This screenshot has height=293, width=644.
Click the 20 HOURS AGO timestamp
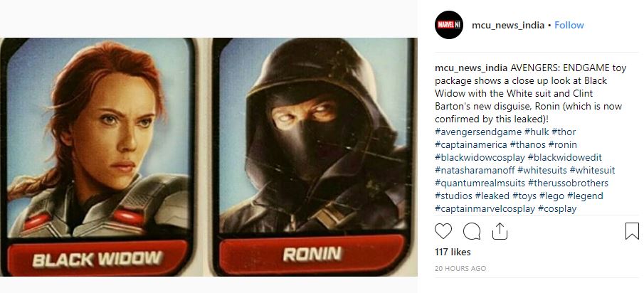(460, 268)
